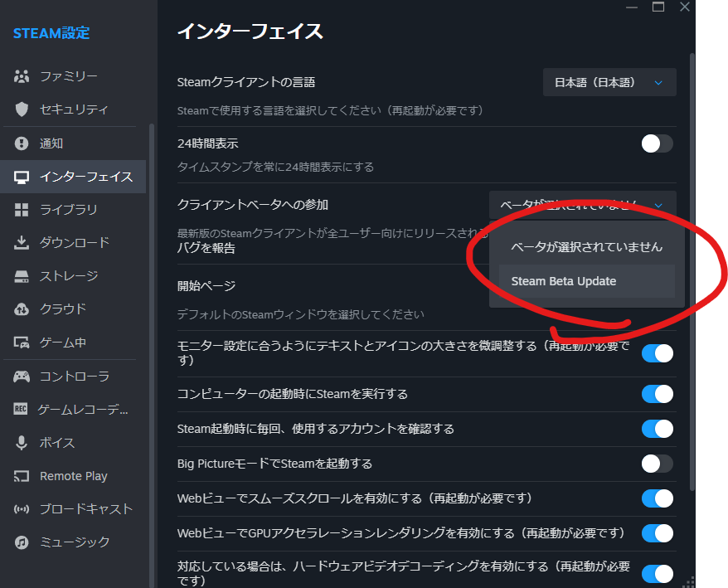Enable starting Steam in Big Picture mode
Image resolution: width=728 pixels, height=588 pixels.
pyautogui.click(x=657, y=464)
